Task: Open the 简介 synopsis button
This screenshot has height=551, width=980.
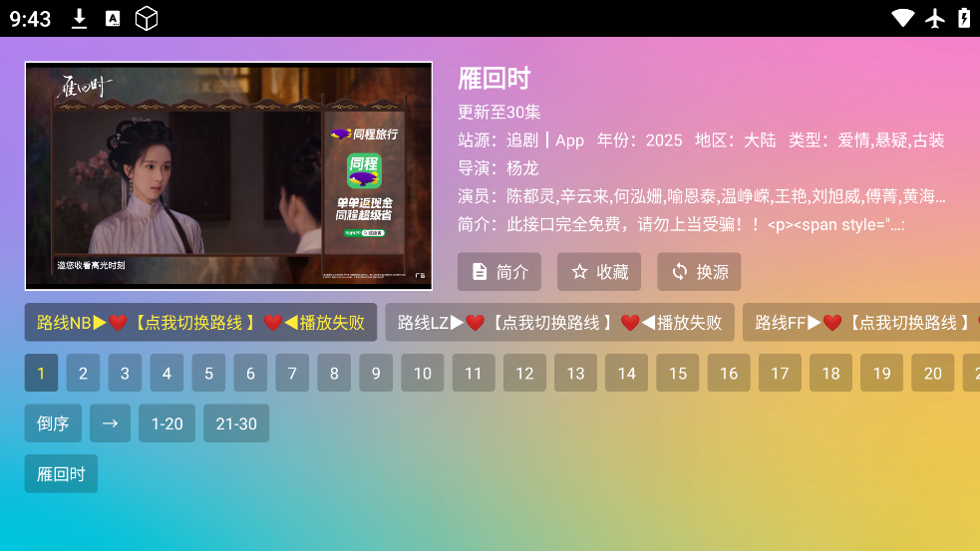Action: (498, 272)
